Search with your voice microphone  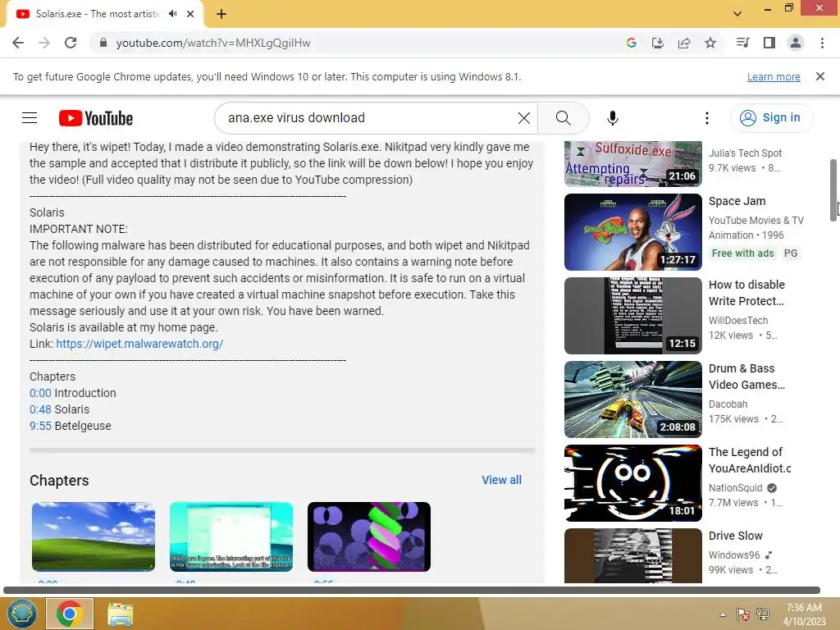click(612, 118)
